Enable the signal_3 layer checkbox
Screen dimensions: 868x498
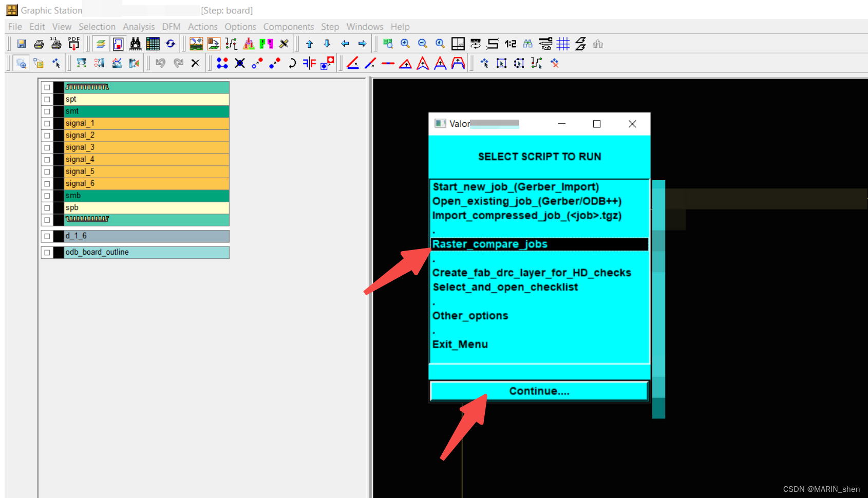[47, 147]
